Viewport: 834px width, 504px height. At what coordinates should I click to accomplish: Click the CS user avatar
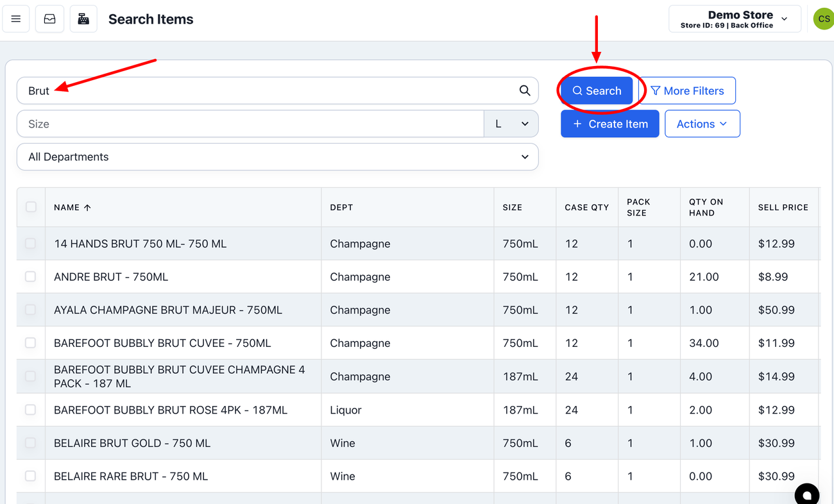[x=823, y=19]
